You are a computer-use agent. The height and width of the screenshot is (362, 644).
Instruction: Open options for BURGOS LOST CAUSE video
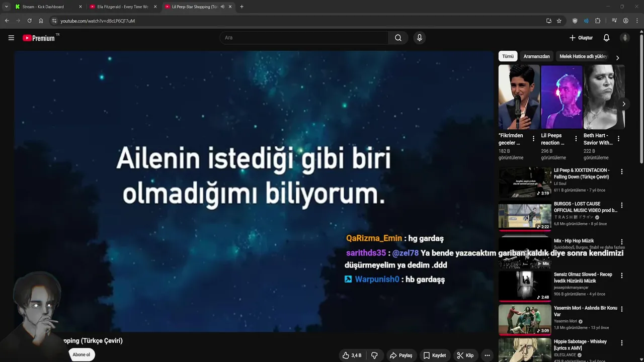tap(622, 205)
